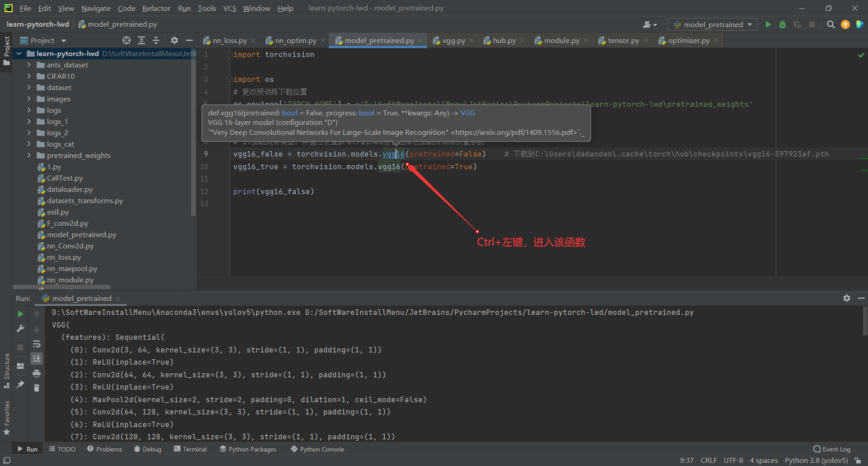Change CRLF line separator
The height and width of the screenshot is (466, 868).
point(708,460)
